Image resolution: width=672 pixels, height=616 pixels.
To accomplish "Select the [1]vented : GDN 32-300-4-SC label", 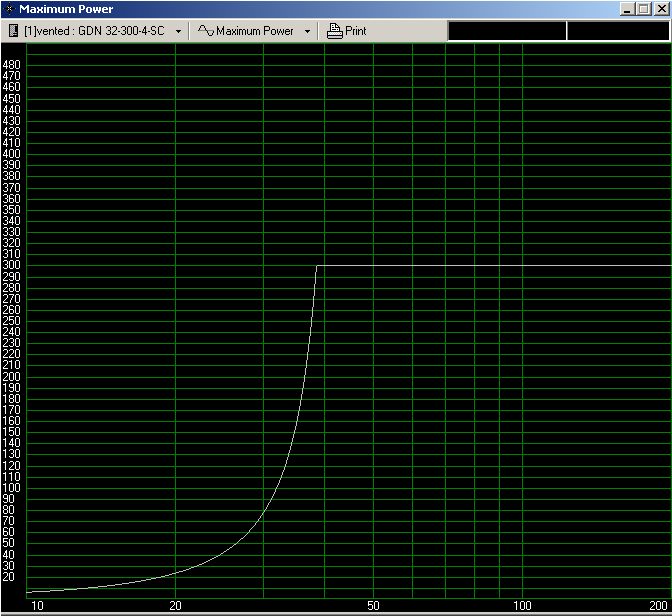I will click(x=94, y=31).
